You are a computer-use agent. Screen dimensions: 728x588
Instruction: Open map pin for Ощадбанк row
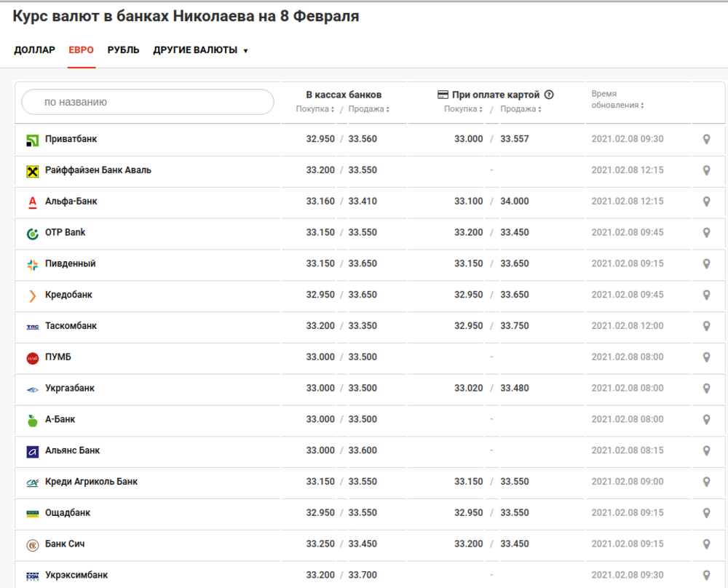click(706, 513)
